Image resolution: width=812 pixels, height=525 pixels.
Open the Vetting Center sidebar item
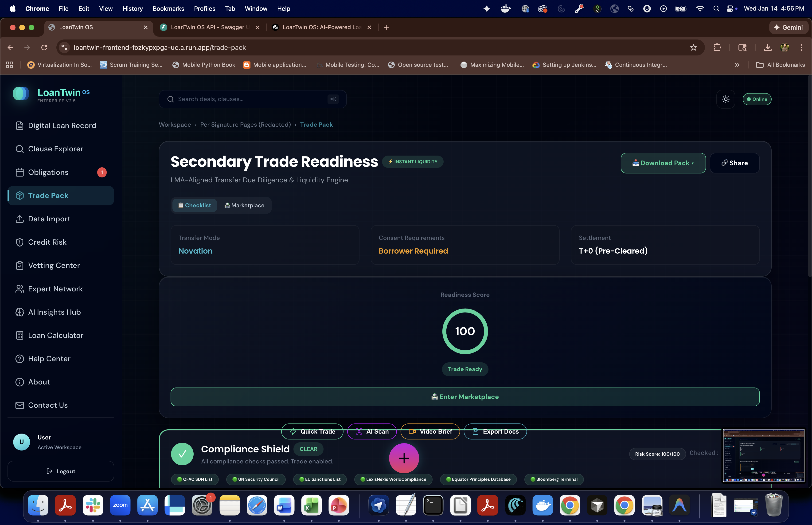54,265
